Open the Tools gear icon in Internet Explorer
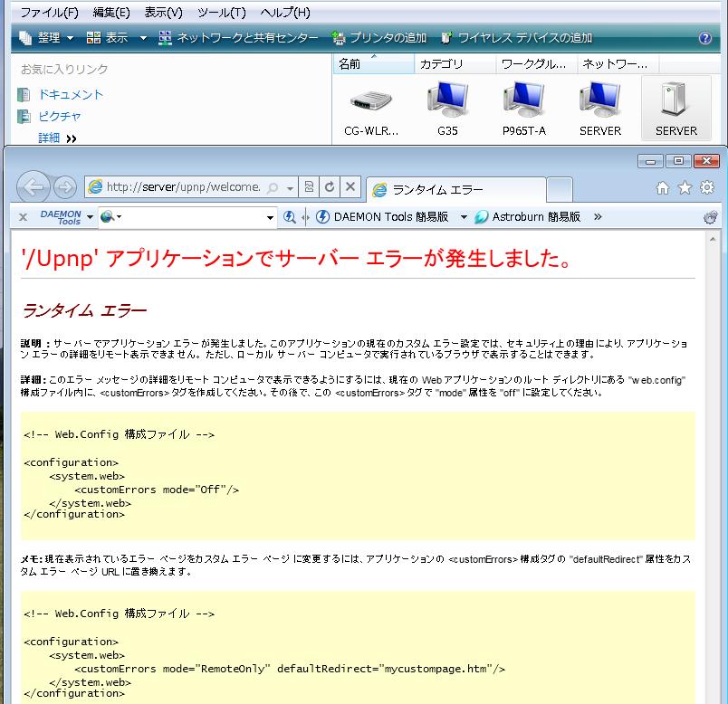The width and height of the screenshot is (728, 704). point(707,188)
